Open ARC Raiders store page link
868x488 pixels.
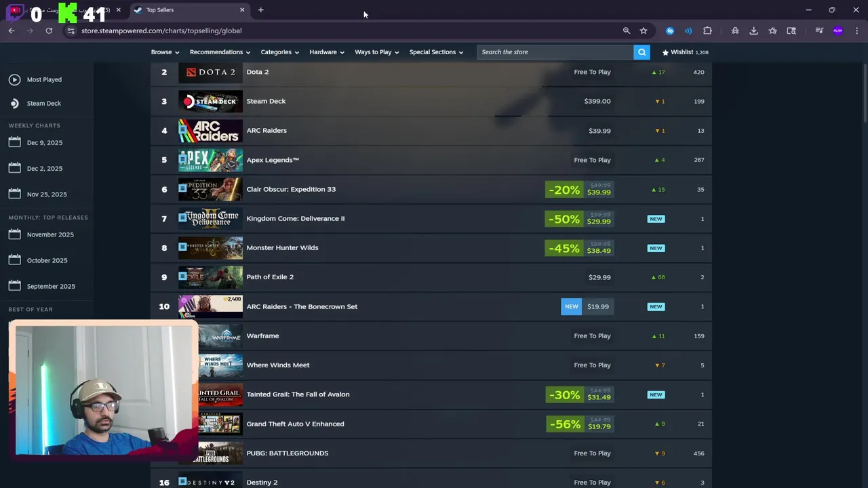[267, 130]
